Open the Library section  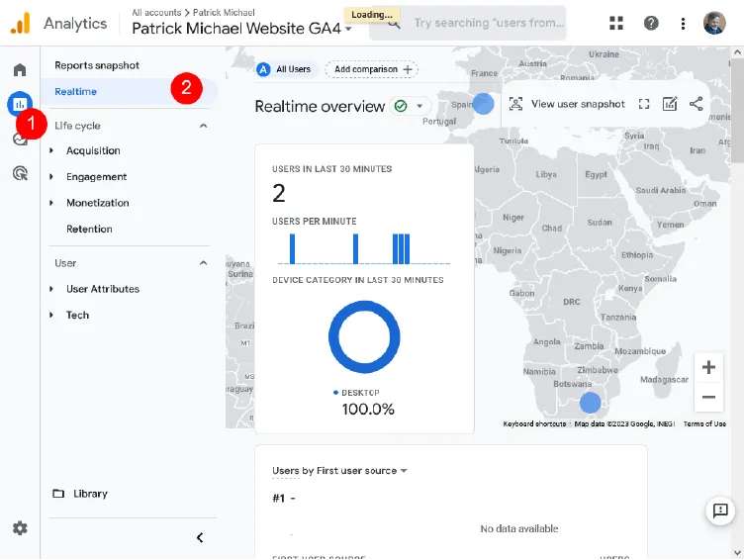pos(90,494)
